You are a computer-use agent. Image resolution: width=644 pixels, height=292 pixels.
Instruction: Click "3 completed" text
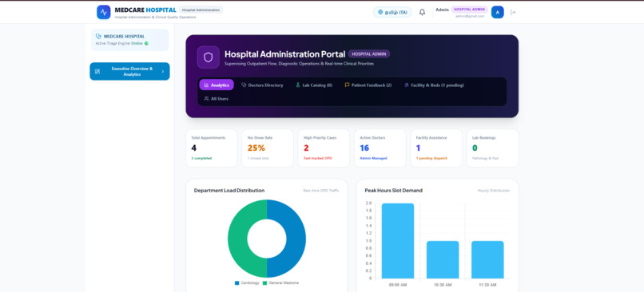click(201, 158)
